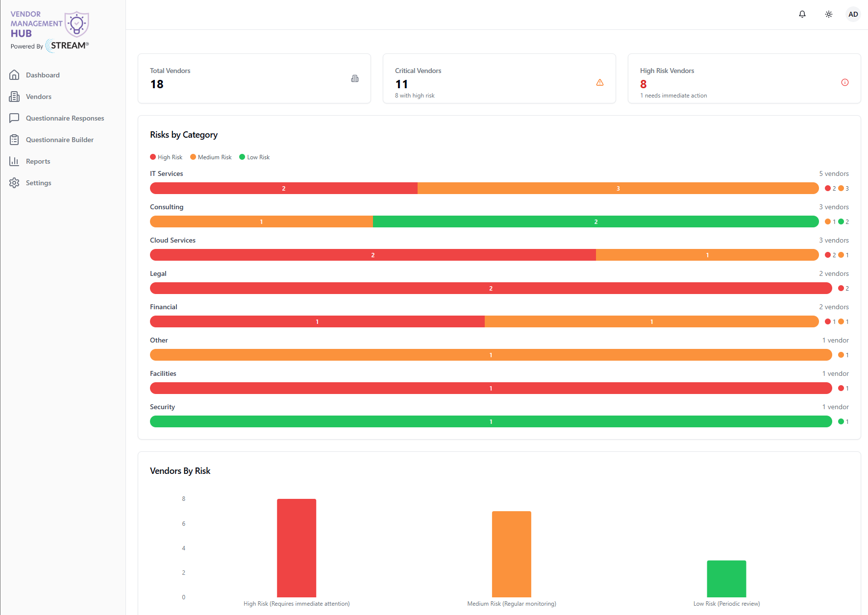The width and height of the screenshot is (868, 615).
Task: Toggle the Medium Risk legend item
Action: tap(211, 157)
